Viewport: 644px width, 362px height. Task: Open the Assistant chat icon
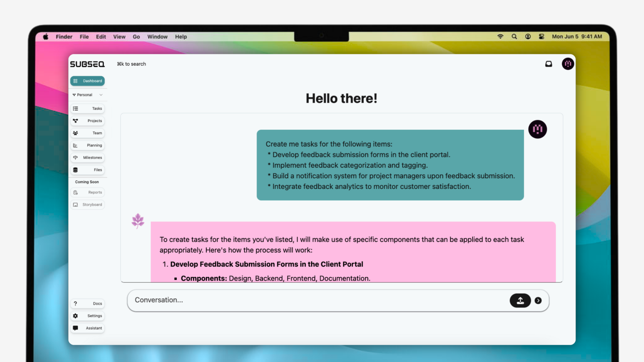[75, 328]
